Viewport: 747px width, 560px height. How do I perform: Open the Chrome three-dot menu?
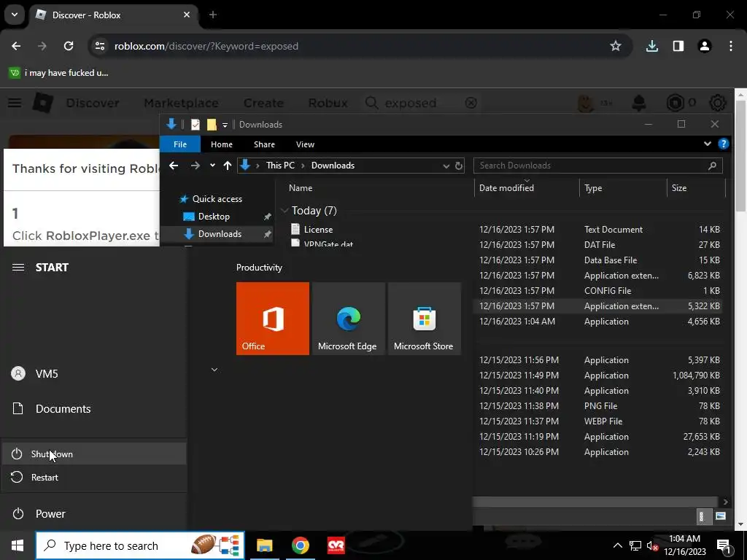point(731,46)
